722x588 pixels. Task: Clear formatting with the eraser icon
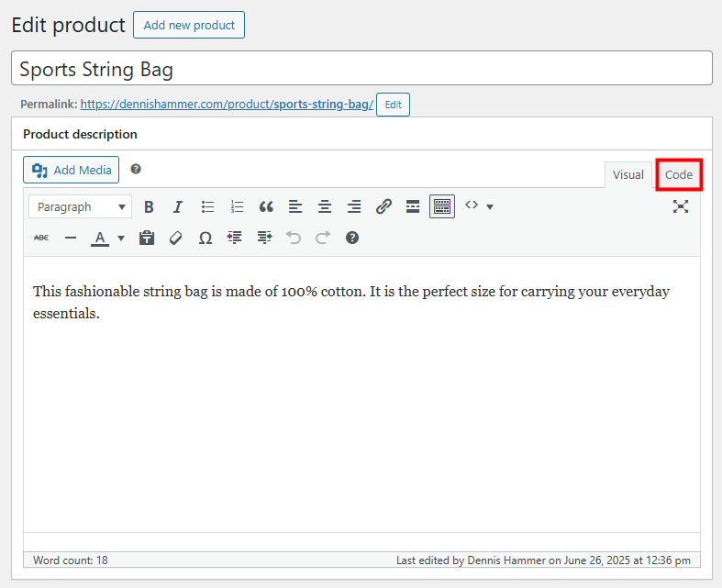click(x=176, y=238)
